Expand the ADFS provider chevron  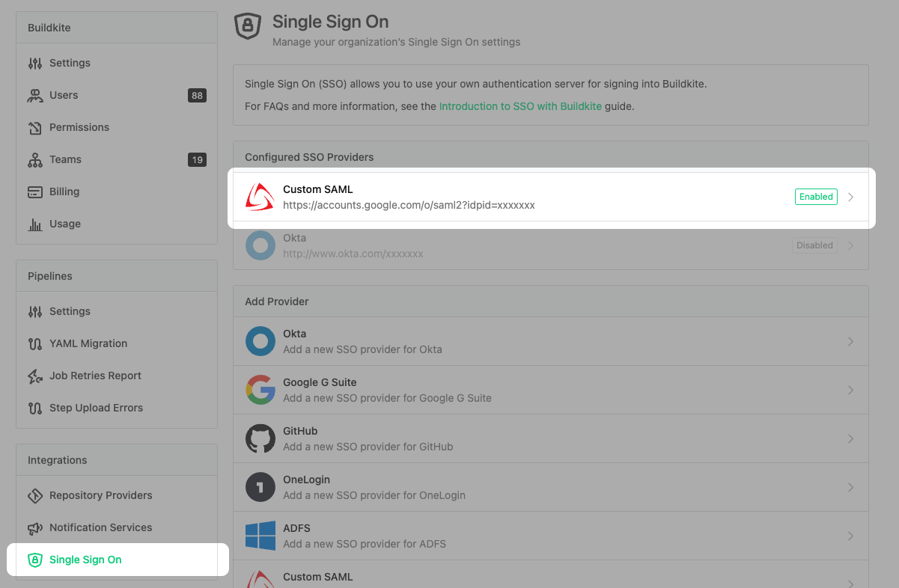coord(851,536)
